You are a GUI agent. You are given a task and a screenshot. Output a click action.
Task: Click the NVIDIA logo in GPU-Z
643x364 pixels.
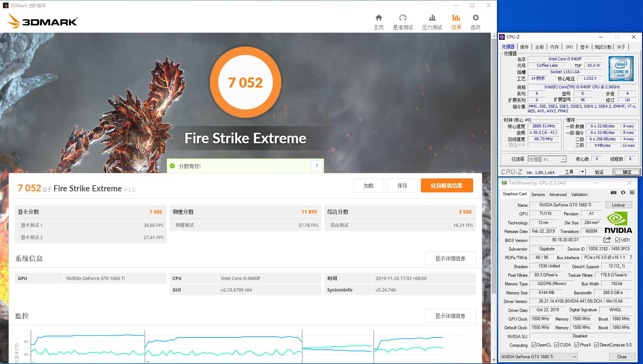point(618,223)
